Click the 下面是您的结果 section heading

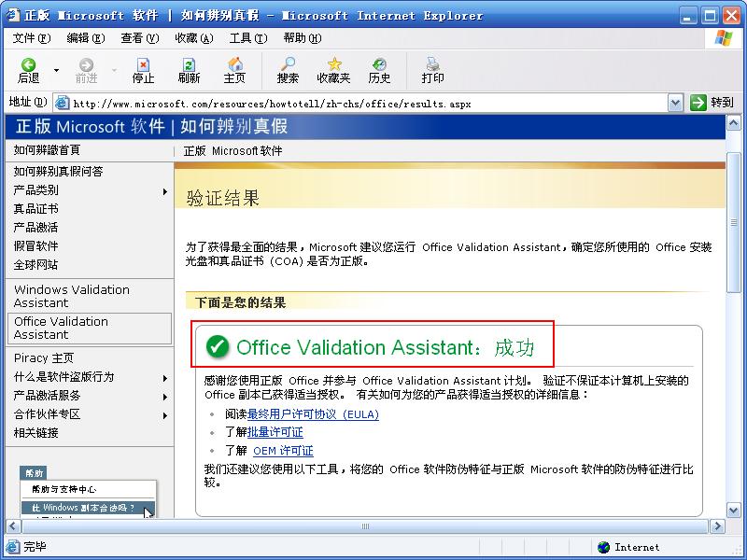tap(241, 302)
